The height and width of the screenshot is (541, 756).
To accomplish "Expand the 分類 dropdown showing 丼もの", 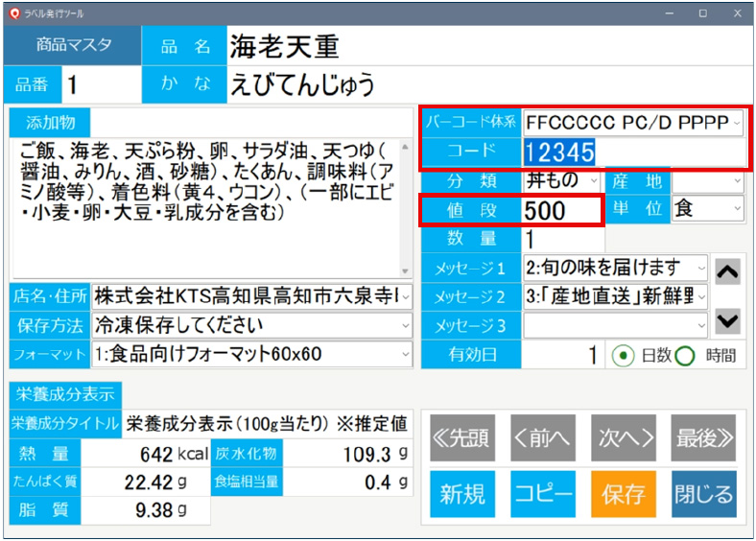I will click(x=594, y=180).
